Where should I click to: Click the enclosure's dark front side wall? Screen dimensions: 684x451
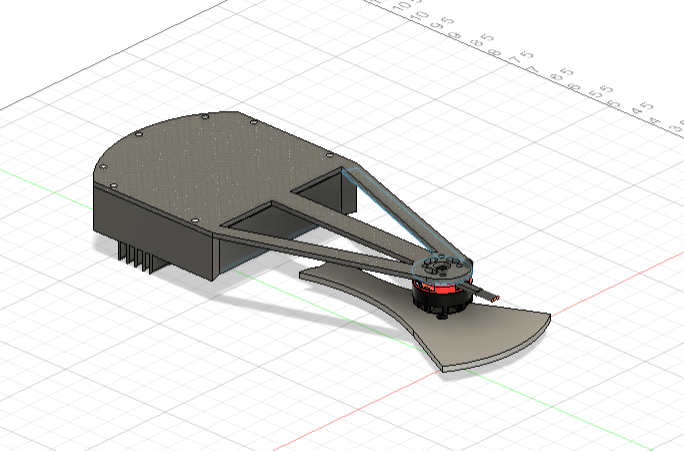160,235
